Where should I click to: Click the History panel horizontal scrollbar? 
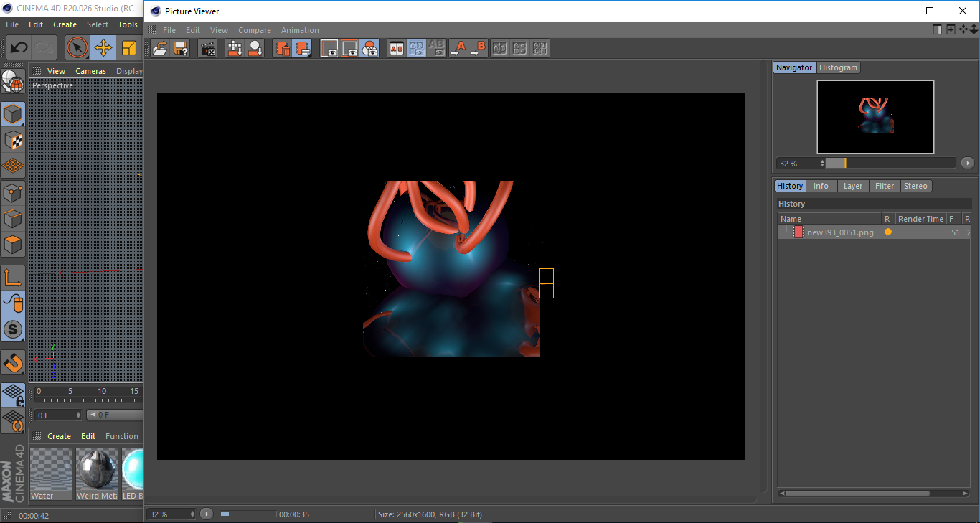(x=857, y=494)
